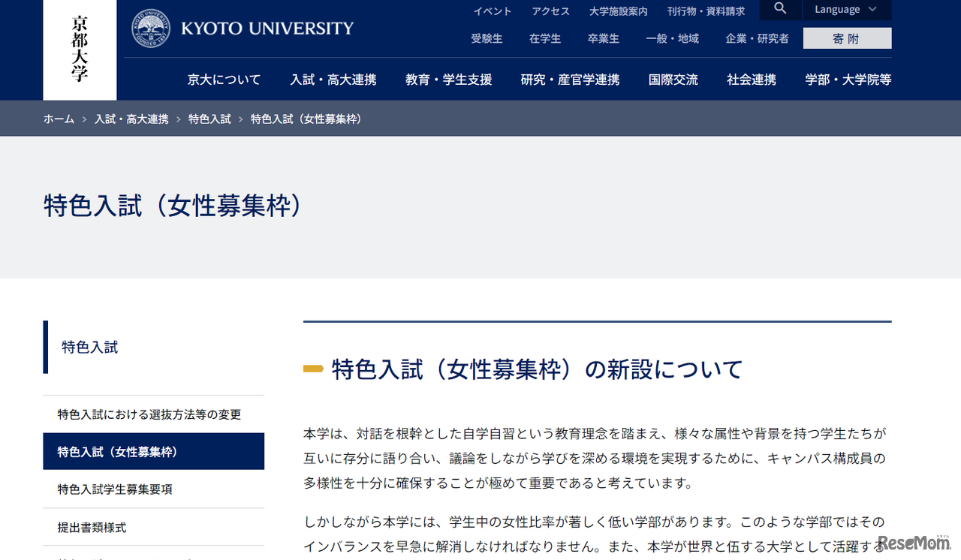Open the 教育・学生支援 menu

click(448, 80)
